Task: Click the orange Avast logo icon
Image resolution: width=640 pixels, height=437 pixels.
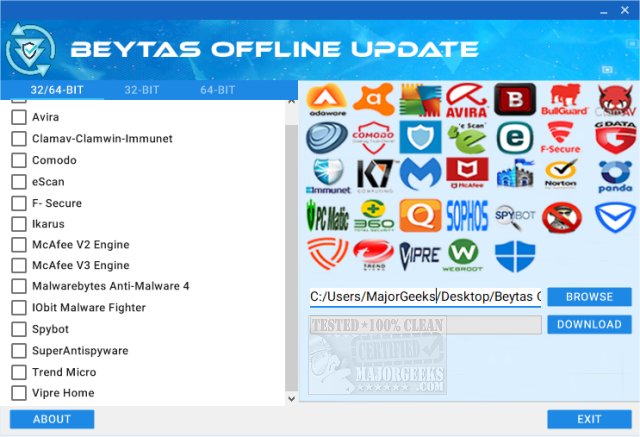Action: [x=373, y=99]
